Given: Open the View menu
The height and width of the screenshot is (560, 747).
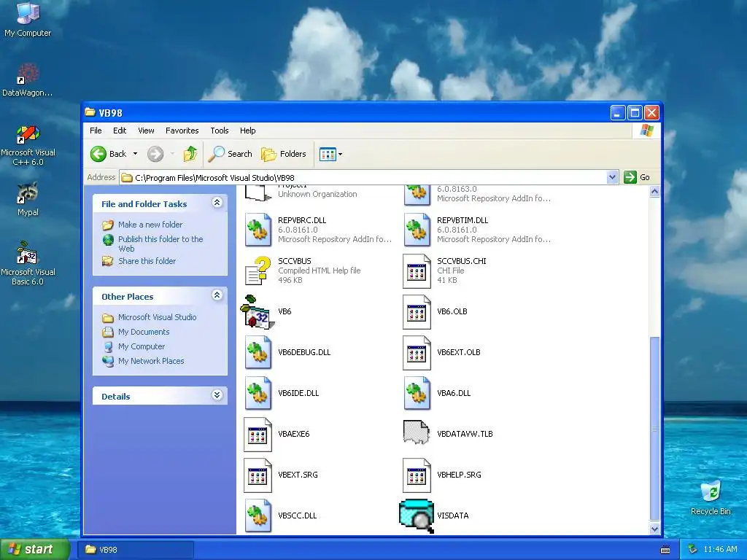Looking at the screenshot, I should pos(146,131).
